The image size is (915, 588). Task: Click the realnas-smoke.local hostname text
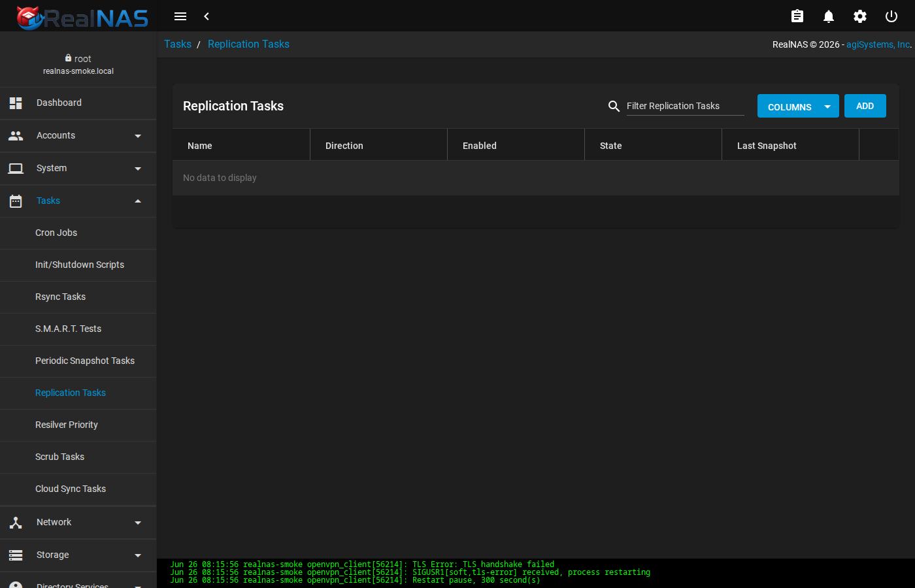point(78,71)
